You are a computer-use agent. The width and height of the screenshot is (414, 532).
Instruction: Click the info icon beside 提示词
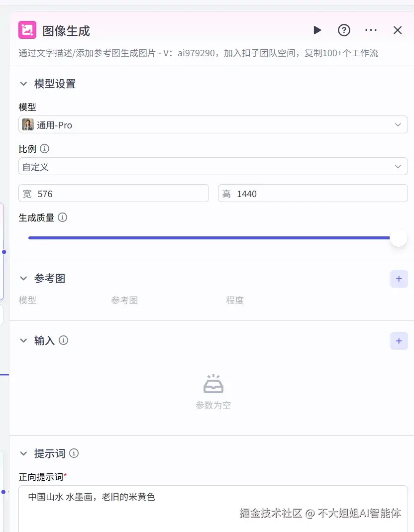click(74, 453)
